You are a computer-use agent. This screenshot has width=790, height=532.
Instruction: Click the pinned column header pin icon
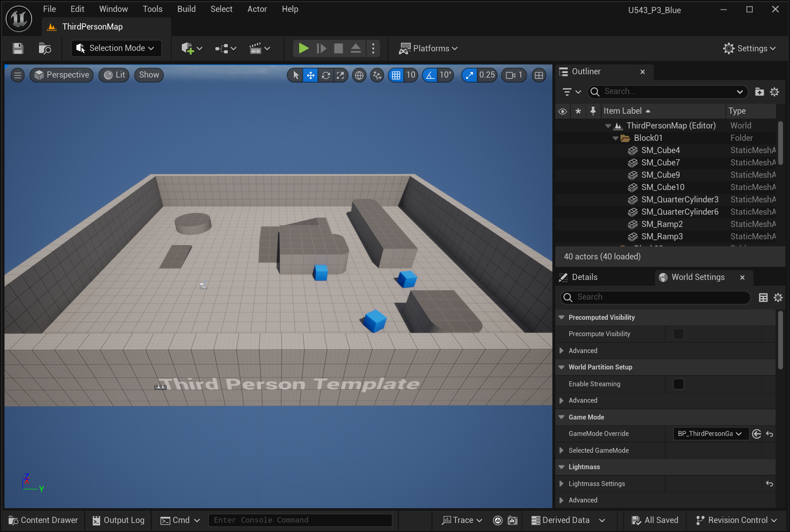(x=593, y=111)
